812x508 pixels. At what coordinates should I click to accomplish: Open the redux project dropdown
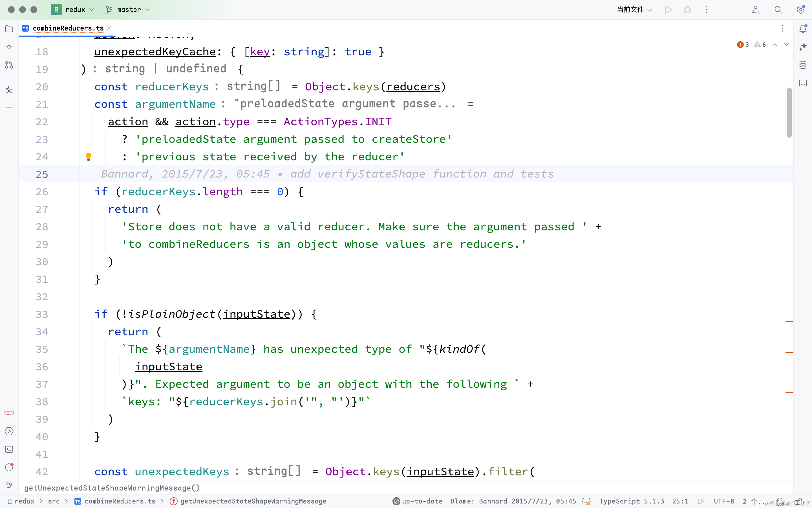pyautogui.click(x=73, y=10)
